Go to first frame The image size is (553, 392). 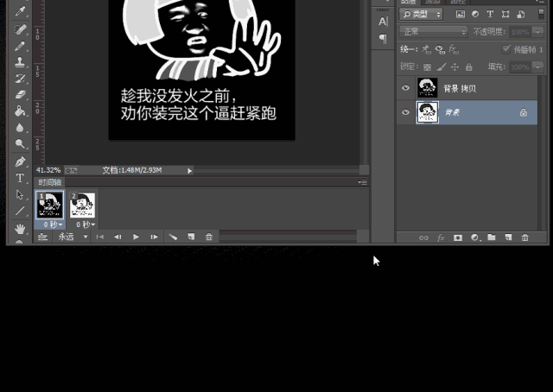click(100, 237)
